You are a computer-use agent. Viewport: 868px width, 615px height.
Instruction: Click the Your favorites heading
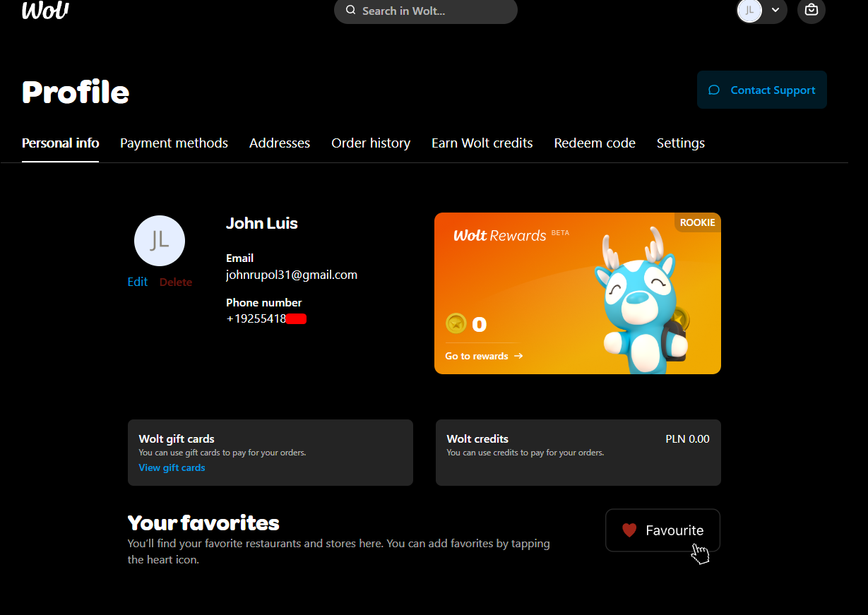pos(203,523)
